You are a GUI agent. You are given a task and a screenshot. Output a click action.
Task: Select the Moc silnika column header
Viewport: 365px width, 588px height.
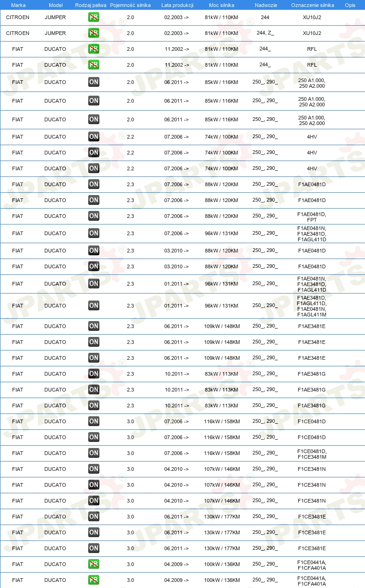pyautogui.click(x=222, y=5)
